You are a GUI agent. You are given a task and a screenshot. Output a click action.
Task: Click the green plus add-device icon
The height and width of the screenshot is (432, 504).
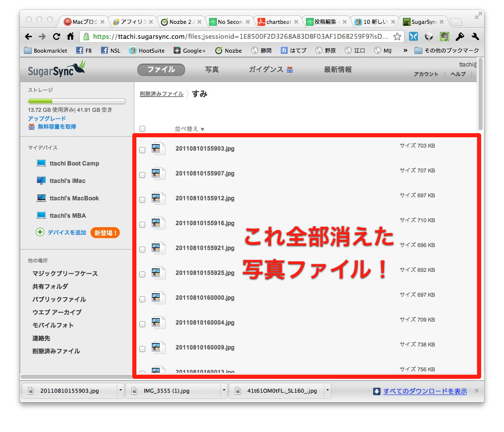pos(40,232)
